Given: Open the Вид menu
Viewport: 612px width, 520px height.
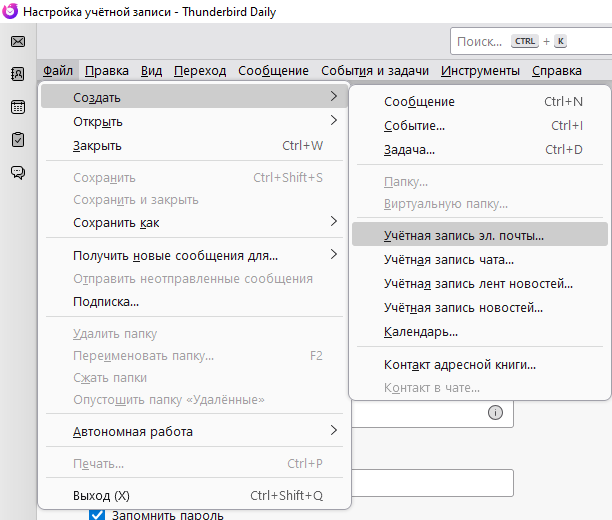Looking at the screenshot, I should (x=151, y=71).
